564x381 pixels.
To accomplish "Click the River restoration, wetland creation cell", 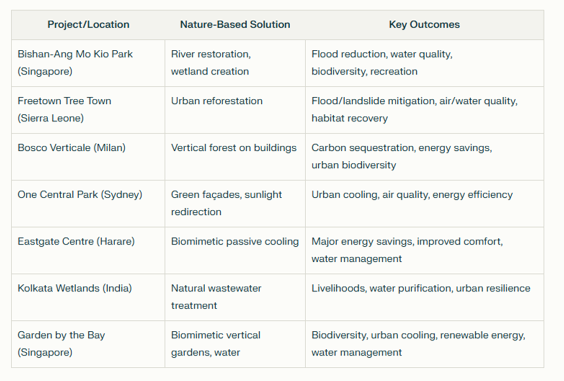I will 235,63.
